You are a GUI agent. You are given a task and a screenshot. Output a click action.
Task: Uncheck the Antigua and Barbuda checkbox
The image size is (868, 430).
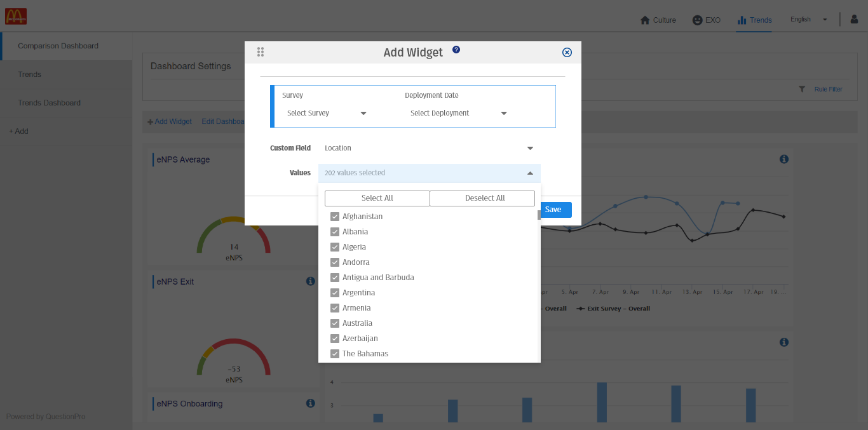click(335, 278)
